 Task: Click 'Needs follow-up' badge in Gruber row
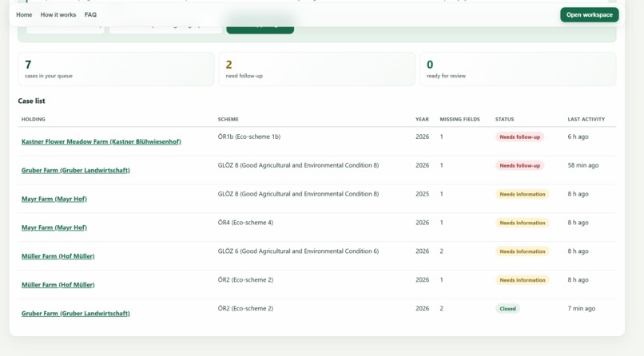519,166
